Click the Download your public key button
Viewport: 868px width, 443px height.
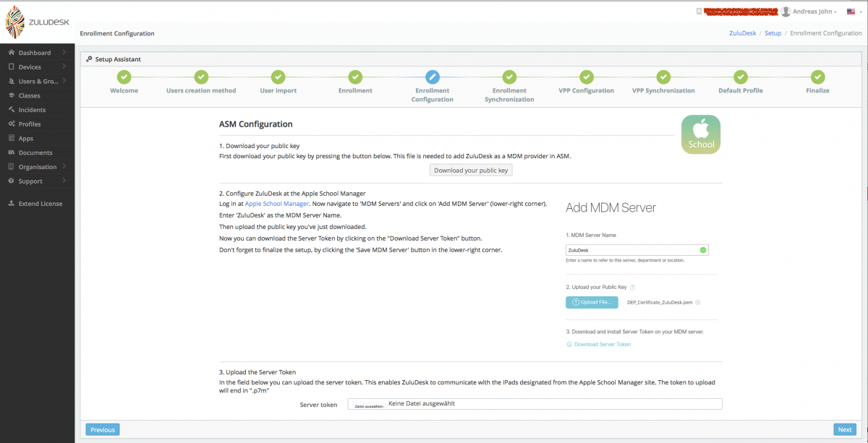(x=472, y=171)
